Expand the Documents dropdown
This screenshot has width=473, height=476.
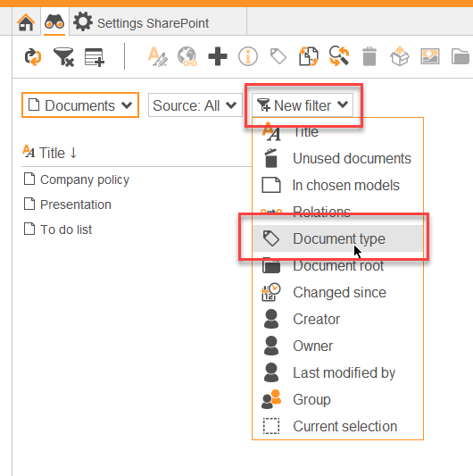click(x=80, y=105)
